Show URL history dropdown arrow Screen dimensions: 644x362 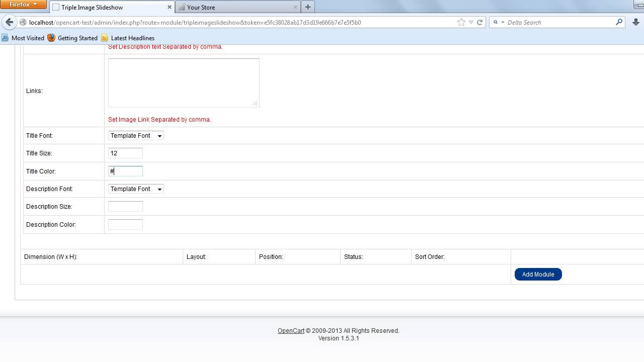tap(471, 22)
